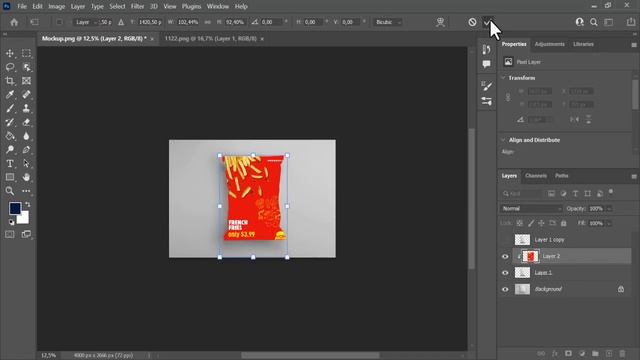Open the Fill value dropdown arrow

609,223
